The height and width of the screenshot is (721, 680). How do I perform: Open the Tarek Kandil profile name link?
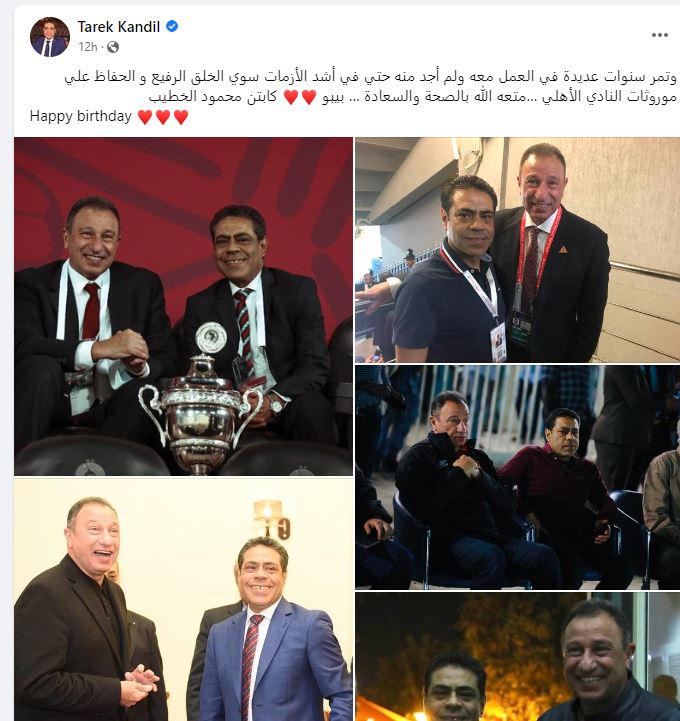[119, 27]
